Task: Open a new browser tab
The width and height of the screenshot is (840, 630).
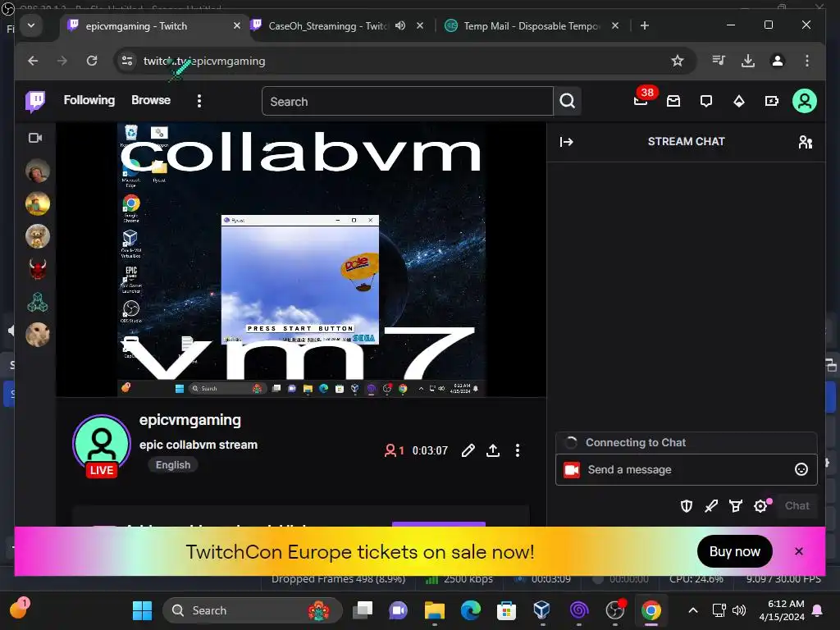Action: click(645, 25)
